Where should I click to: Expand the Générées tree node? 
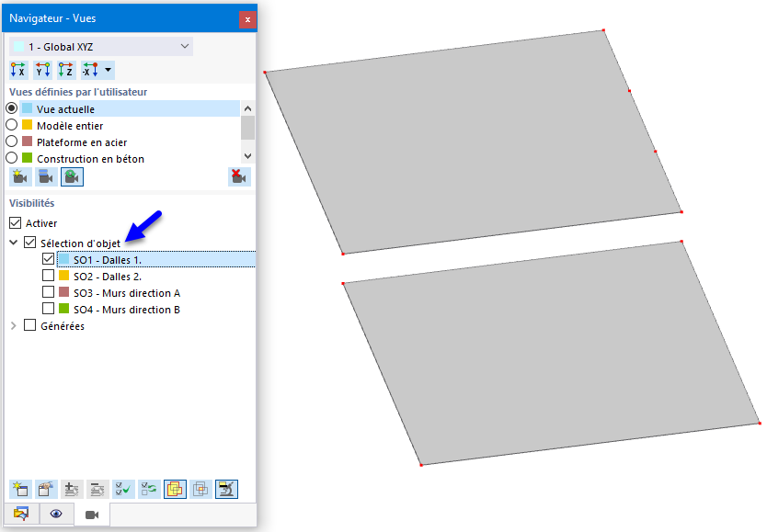14,325
